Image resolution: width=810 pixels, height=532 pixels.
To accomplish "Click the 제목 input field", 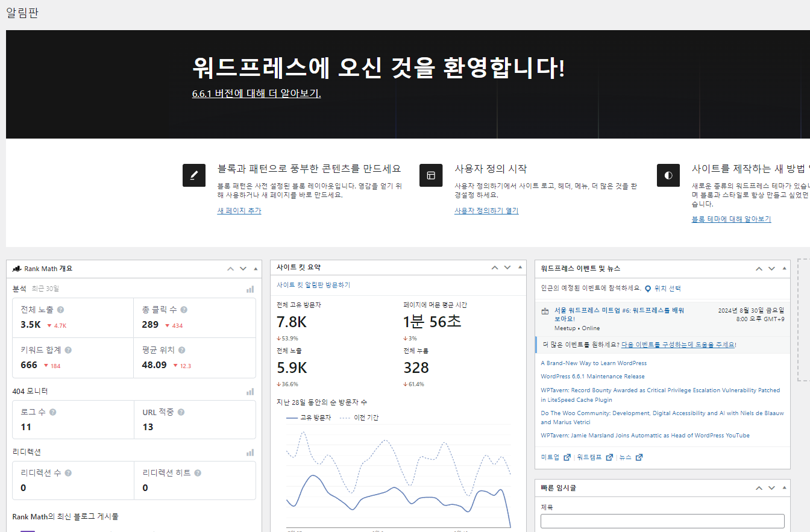I will tap(662, 521).
